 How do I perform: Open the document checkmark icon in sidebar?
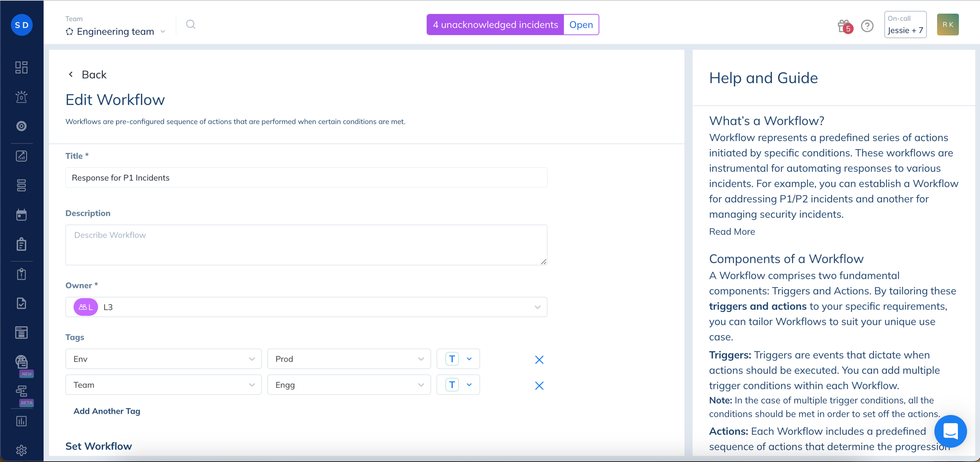21,303
